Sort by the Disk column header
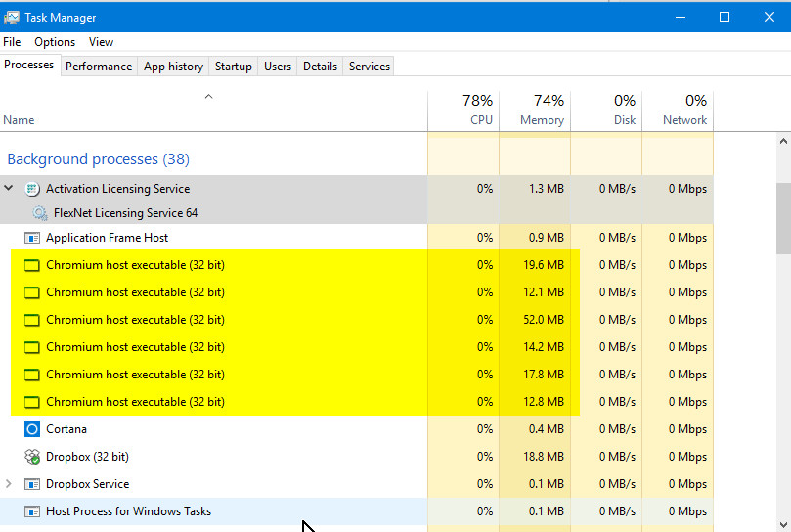 pyautogui.click(x=606, y=111)
